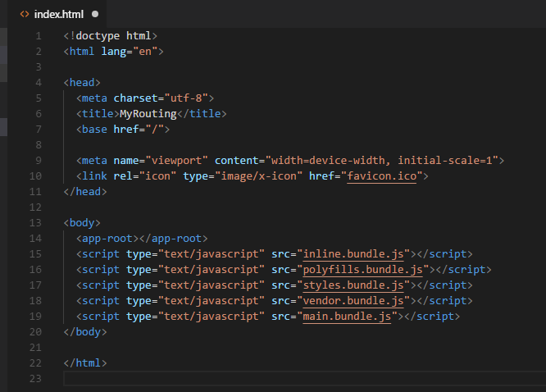Viewport: 546px width, 392px height.
Task: Click the unsaved-changes dot on index.html tab
Action: coord(95,14)
